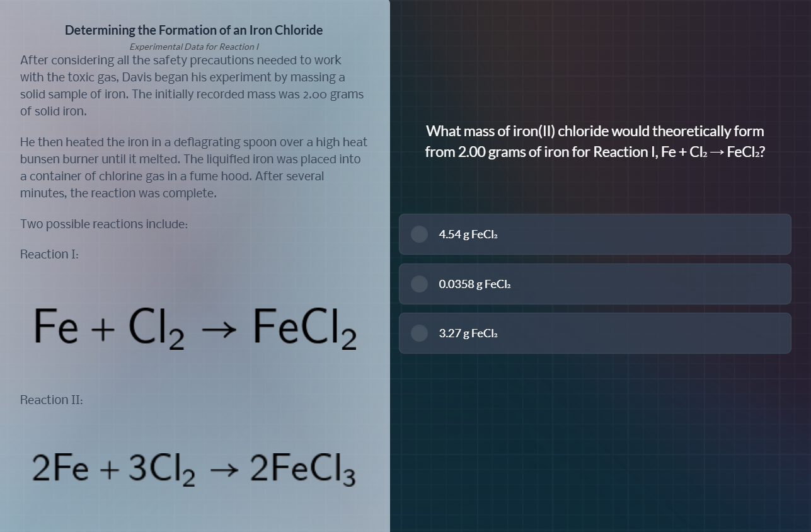Click the 'Reaction I:' label
Image resolution: width=811 pixels, height=532 pixels.
(49, 254)
